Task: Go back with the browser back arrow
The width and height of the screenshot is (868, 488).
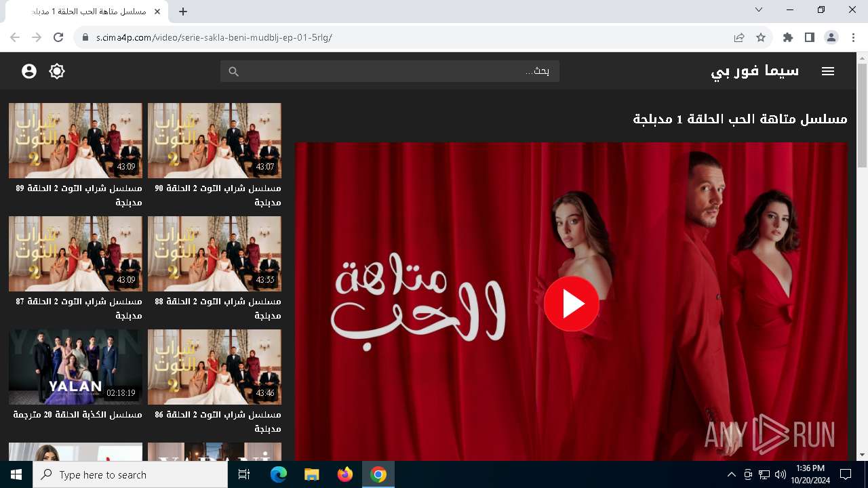Action: click(x=15, y=38)
